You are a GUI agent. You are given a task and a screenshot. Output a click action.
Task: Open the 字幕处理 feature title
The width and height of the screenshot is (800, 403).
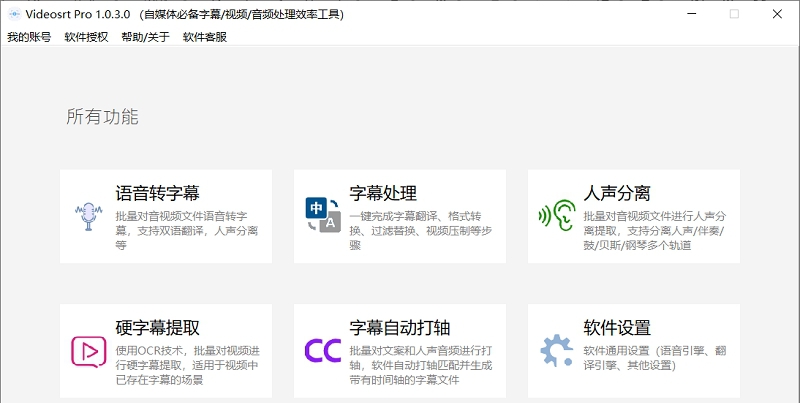[x=383, y=193]
